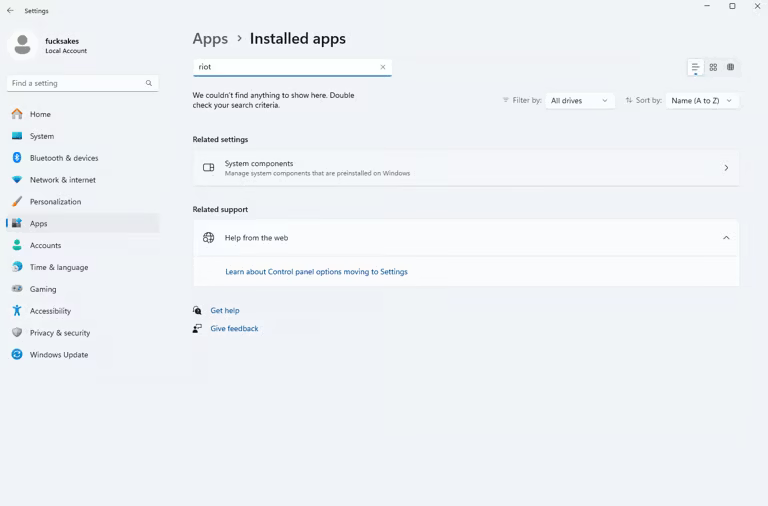Click the Privacy & security shield icon

tap(17, 333)
